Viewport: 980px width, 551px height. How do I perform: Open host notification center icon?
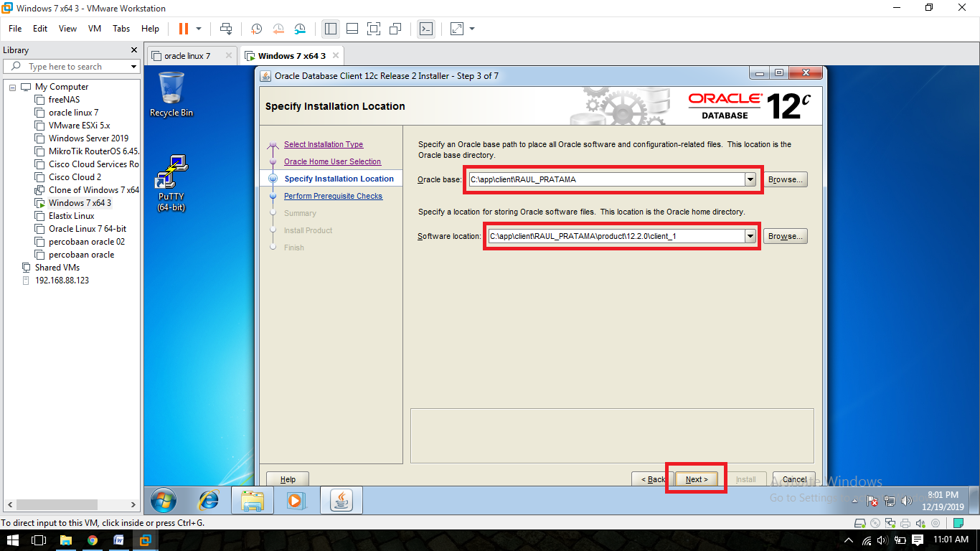[917, 540]
